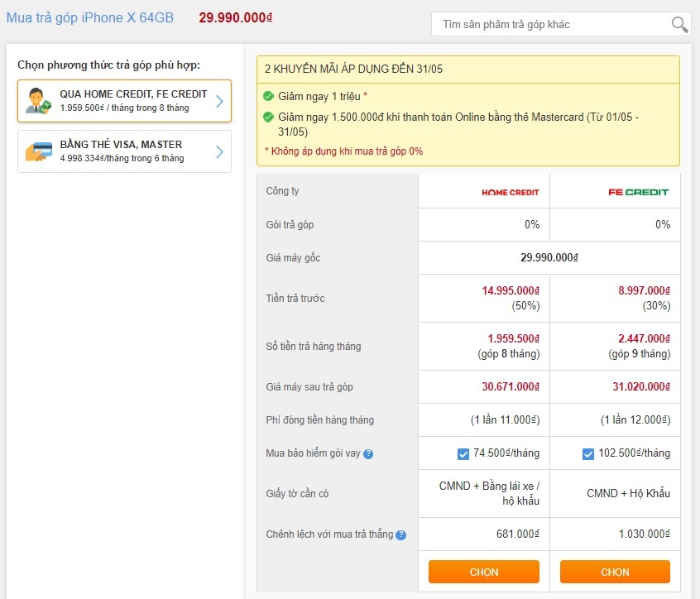700x599 pixels.
Task: Click the Home Credit 14.995.000đ prepayment amount
Action: click(511, 290)
